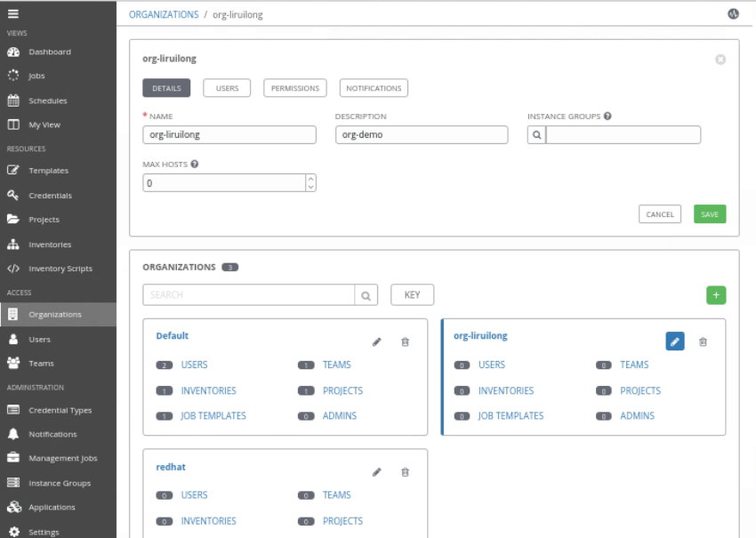Click the activity stream icon

pyautogui.click(x=733, y=14)
